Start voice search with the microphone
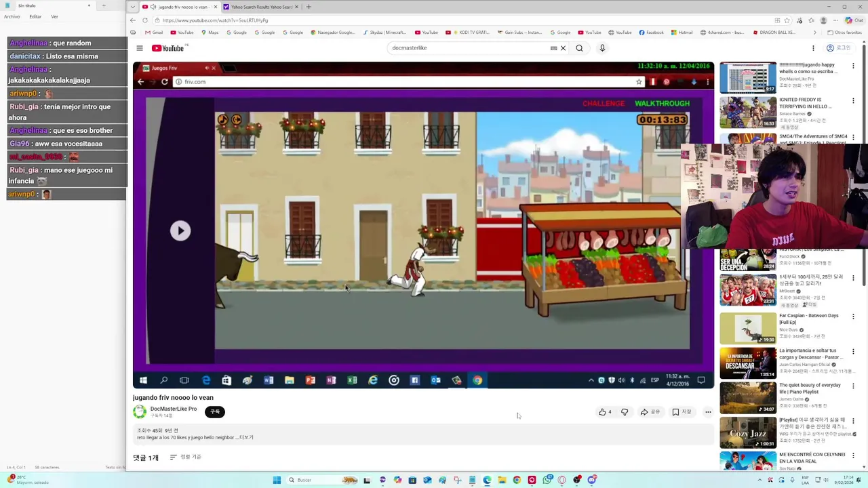The height and width of the screenshot is (488, 868). pyautogui.click(x=602, y=48)
